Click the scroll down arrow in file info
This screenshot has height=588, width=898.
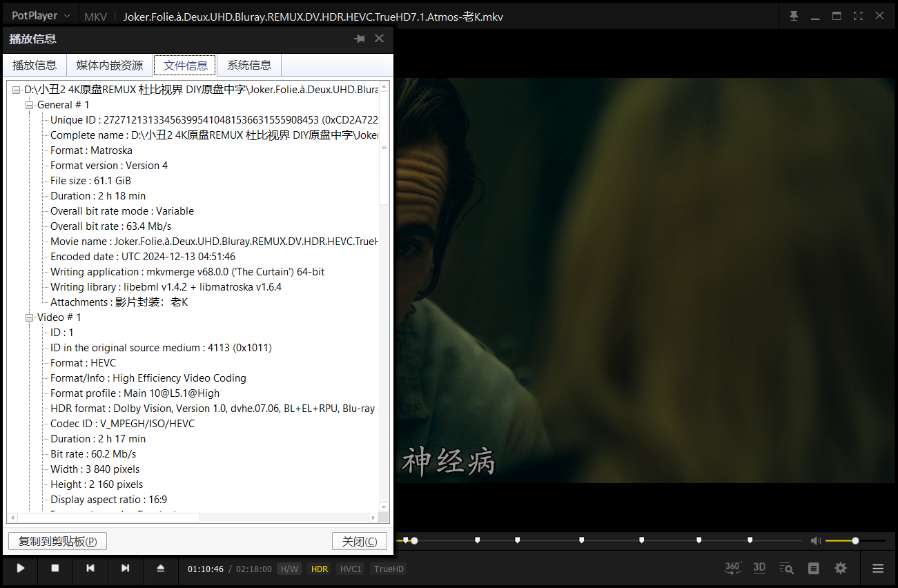click(x=384, y=507)
